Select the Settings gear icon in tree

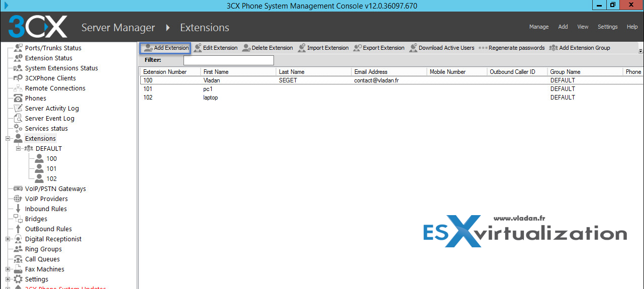click(18, 279)
